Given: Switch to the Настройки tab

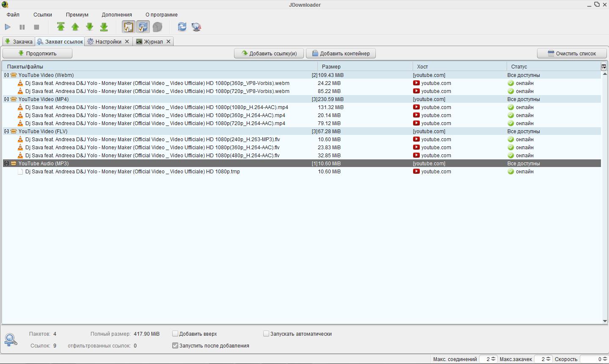Looking at the screenshot, I should (108, 41).
